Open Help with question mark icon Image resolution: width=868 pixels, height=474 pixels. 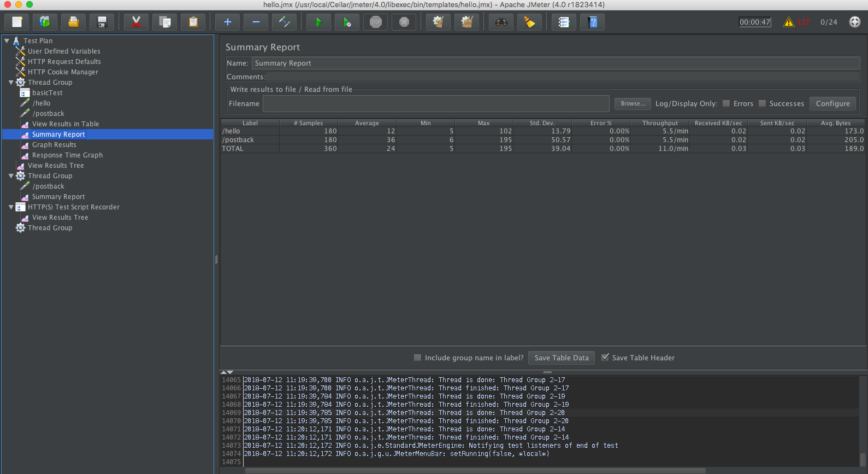(593, 22)
